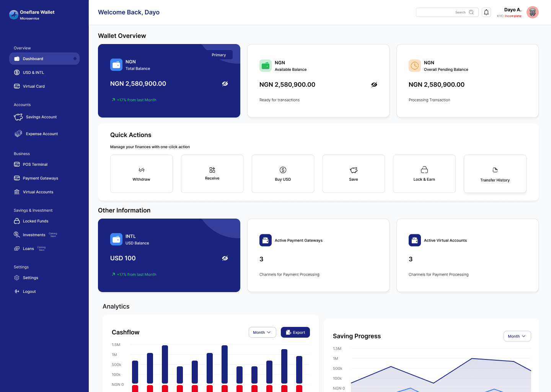Click the Buy USD quick action label
551x392 pixels.
[x=283, y=179]
